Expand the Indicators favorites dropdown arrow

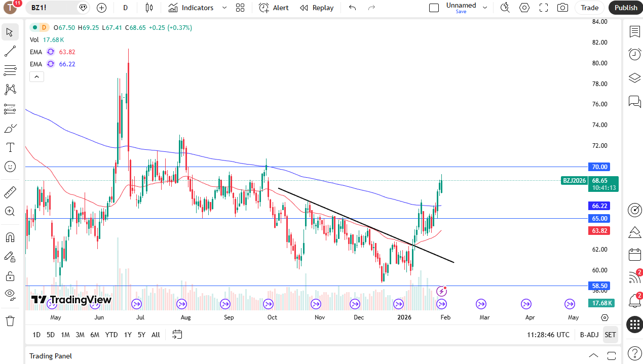point(224,8)
